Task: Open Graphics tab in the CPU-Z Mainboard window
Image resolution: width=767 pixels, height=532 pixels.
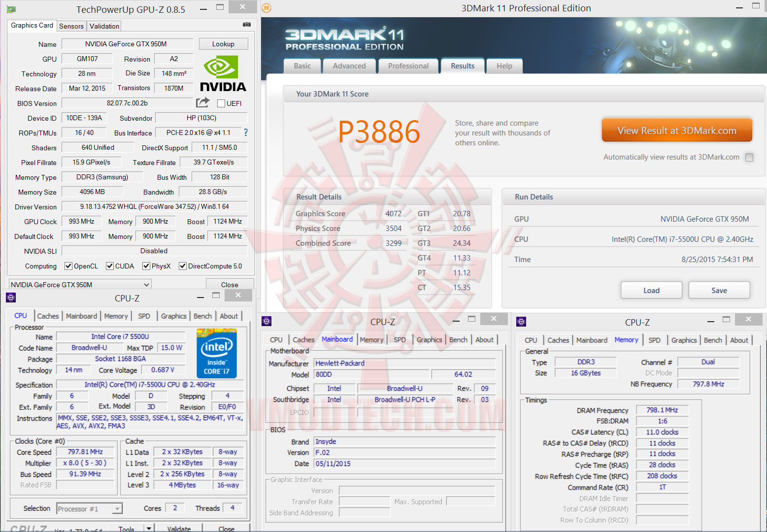Action: (x=430, y=340)
